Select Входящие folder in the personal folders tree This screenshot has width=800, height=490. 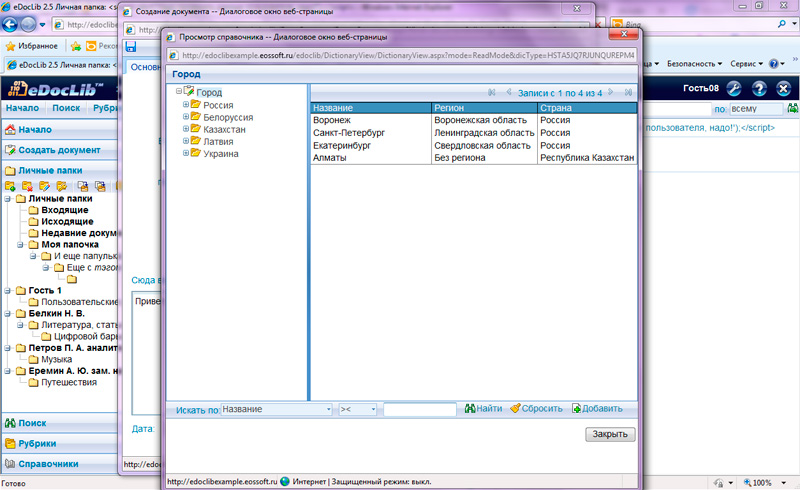click(65, 210)
